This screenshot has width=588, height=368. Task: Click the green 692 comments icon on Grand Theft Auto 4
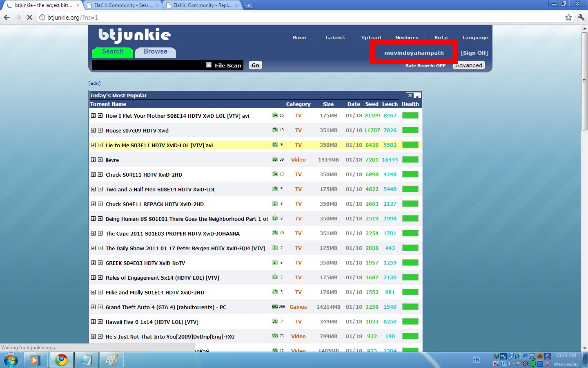click(275, 307)
